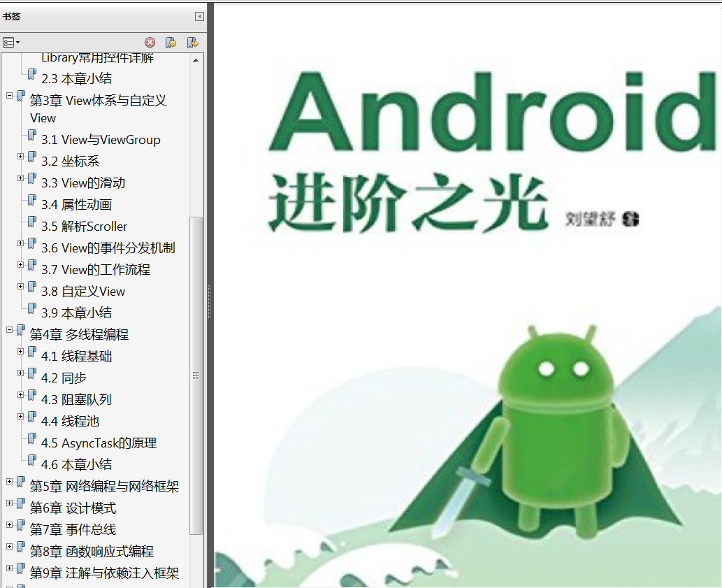The image size is (722, 588).
Task: Click bookmark icon beside 3.4 属性动画
Action: (x=31, y=200)
